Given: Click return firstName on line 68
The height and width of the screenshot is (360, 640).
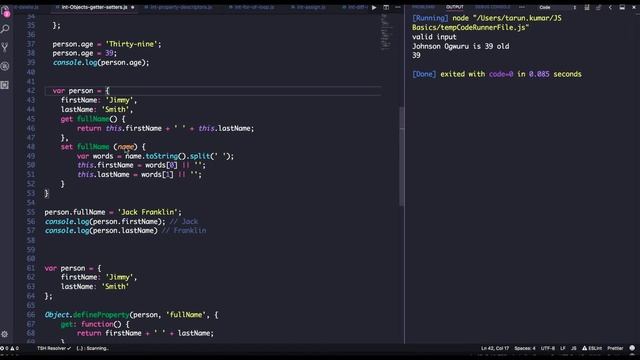Looking at the screenshot, I should pos(109,333).
